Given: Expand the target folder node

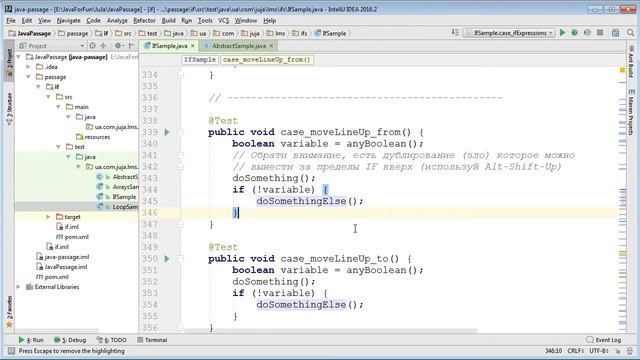Looking at the screenshot, I should (49, 217).
